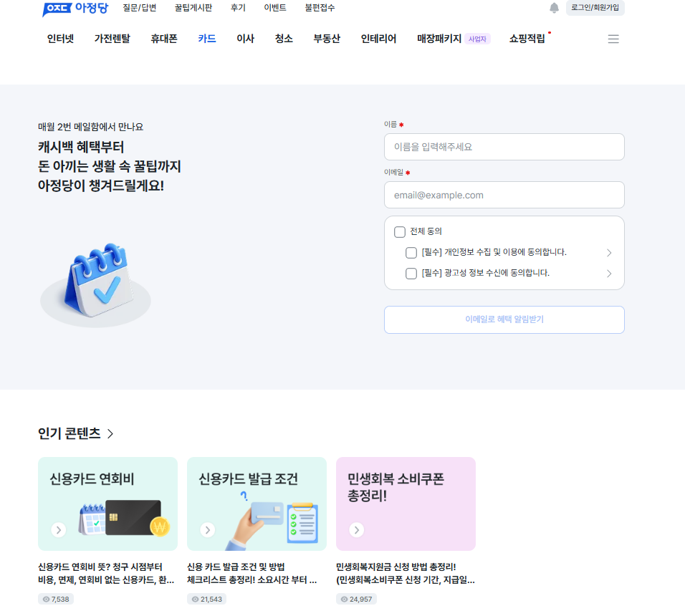
Task: Click the notification bell icon
Action: [554, 8]
